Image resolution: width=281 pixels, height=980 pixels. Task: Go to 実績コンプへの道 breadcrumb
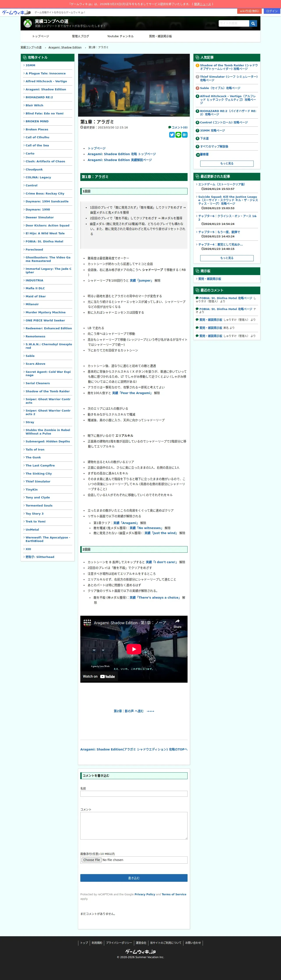pos(31,47)
